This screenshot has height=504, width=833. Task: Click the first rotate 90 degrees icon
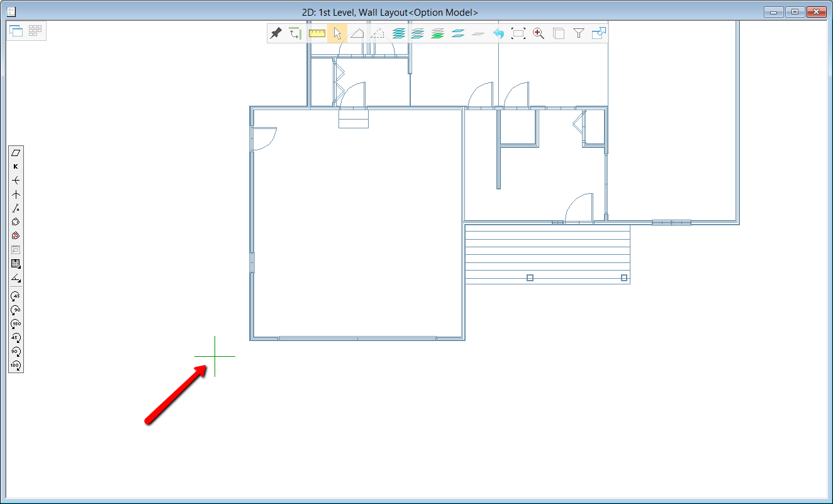tap(16, 310)
